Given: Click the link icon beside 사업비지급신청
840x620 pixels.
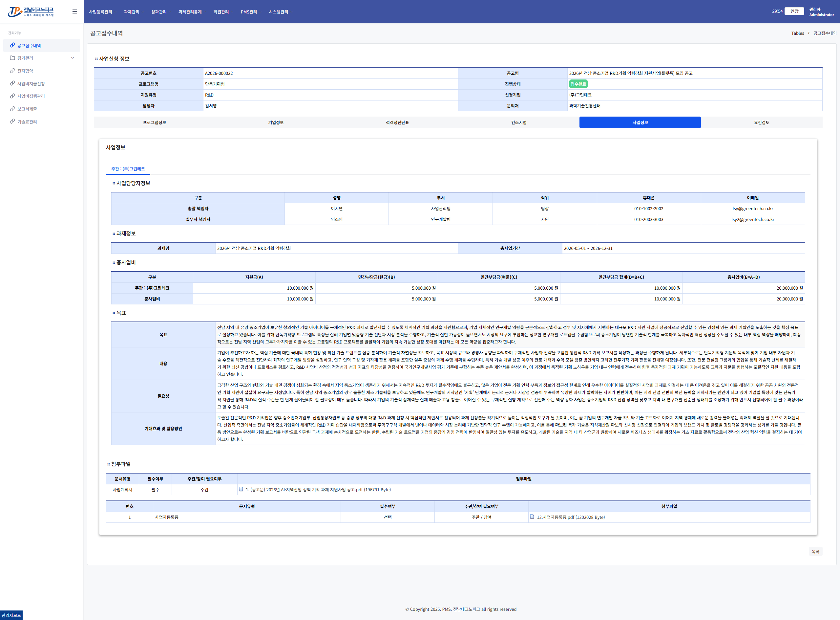Looking at the screenshot, I should (12, 83).
